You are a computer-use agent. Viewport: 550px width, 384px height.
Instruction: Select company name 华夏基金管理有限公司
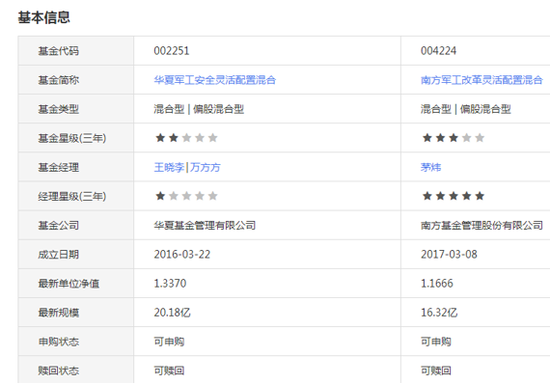[205, 225]
